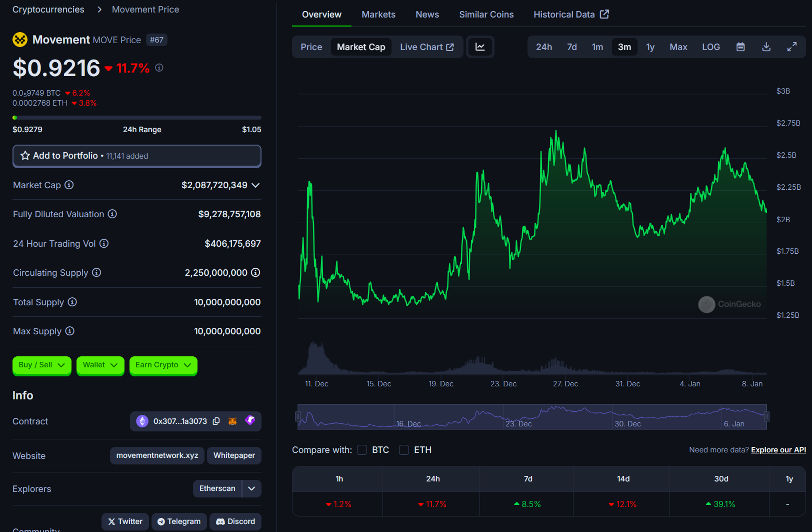Click the contract address 0x307...1a3073
Screen dimensions: 812x532
point(180,421)
